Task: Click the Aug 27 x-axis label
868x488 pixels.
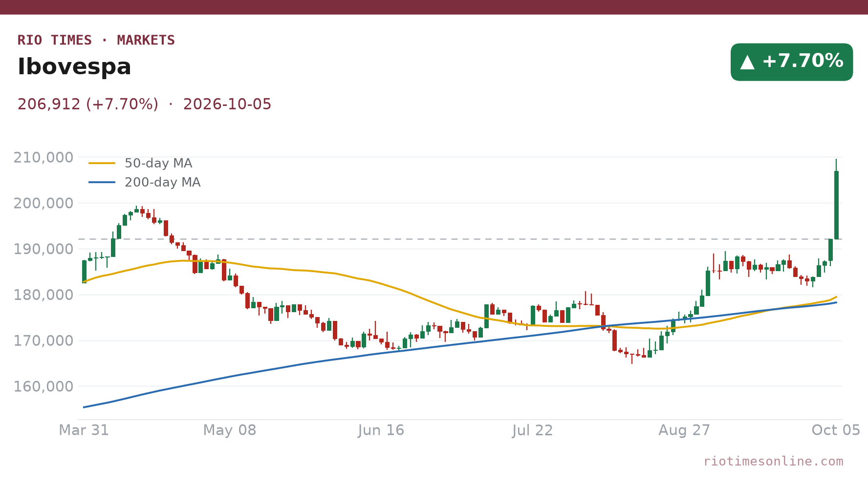Action: (684, 430)
